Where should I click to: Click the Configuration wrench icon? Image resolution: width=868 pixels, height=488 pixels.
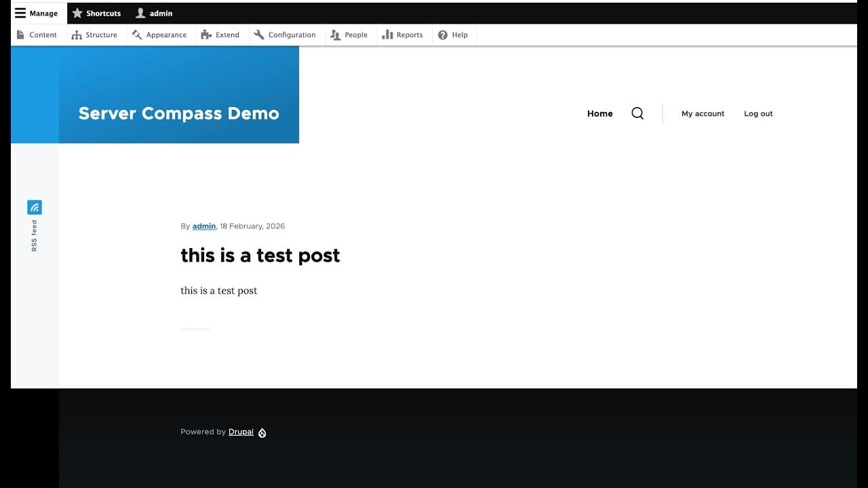click(x=258, y=34)
